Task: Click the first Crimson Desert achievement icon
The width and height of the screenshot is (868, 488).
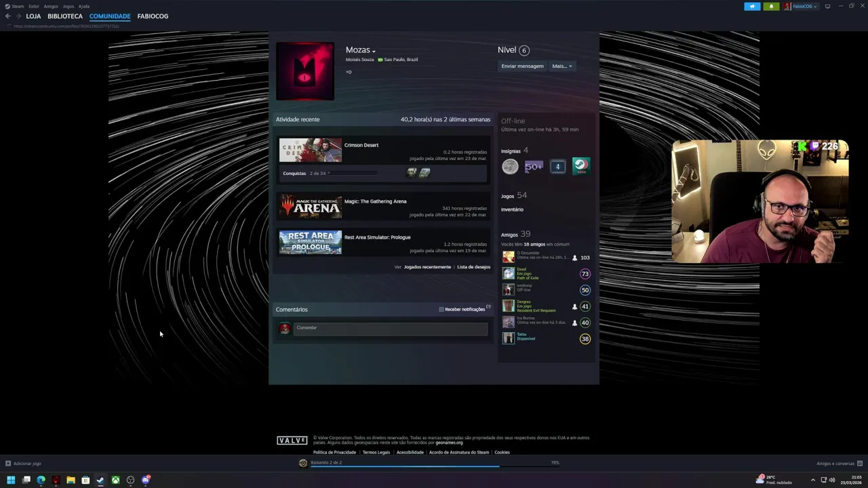Action: coord(411,173)
